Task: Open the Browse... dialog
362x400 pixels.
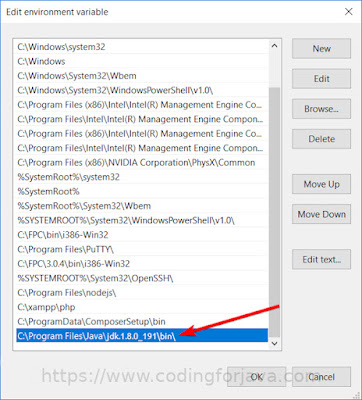Action: [321, 109]
